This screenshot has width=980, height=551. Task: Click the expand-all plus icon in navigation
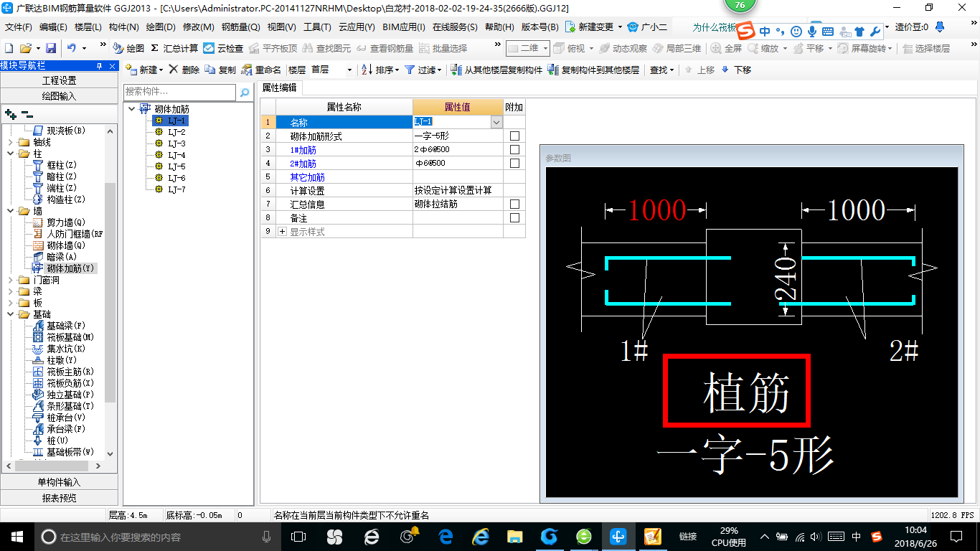point(10,113)
